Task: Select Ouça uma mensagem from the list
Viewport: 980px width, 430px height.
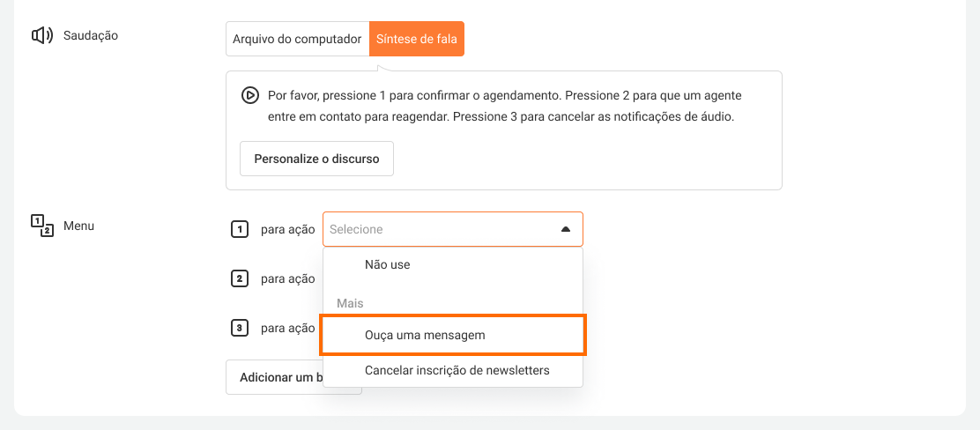Action: pos(425,336)
